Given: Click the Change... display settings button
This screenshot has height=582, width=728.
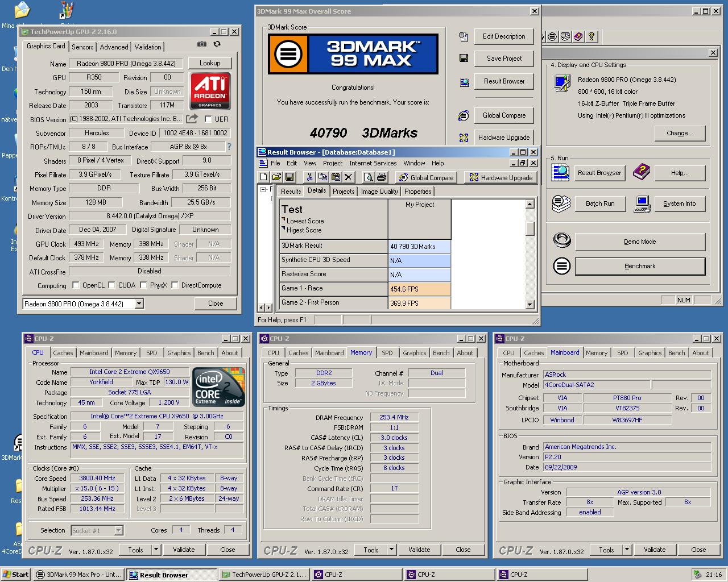Looking at the screenshot, I should 680,133.
